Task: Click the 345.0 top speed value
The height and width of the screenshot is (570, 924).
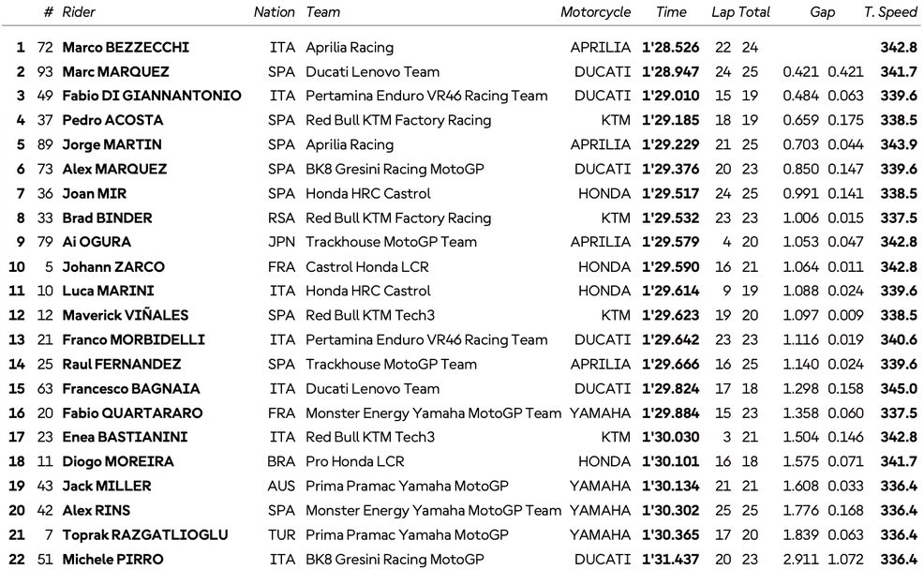Action: [899, 388]
